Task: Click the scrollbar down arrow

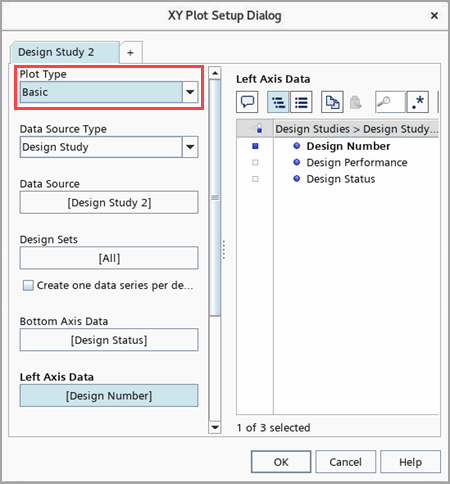Action: pyautogui.click(x=215, y=427)
